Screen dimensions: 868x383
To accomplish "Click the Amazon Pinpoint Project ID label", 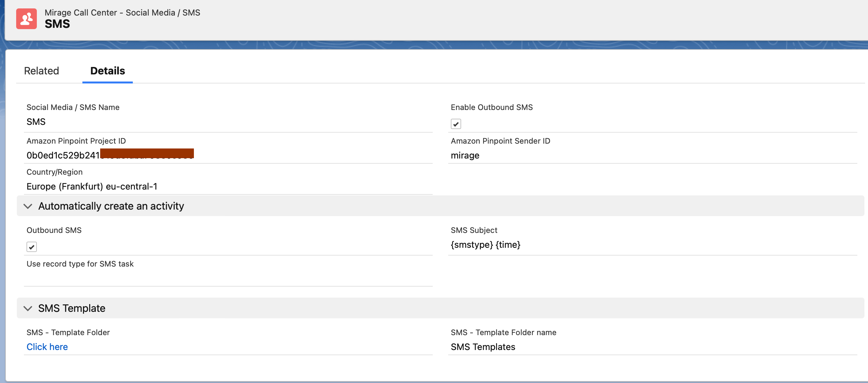I will pyautogui.click(x=76, y=141).
